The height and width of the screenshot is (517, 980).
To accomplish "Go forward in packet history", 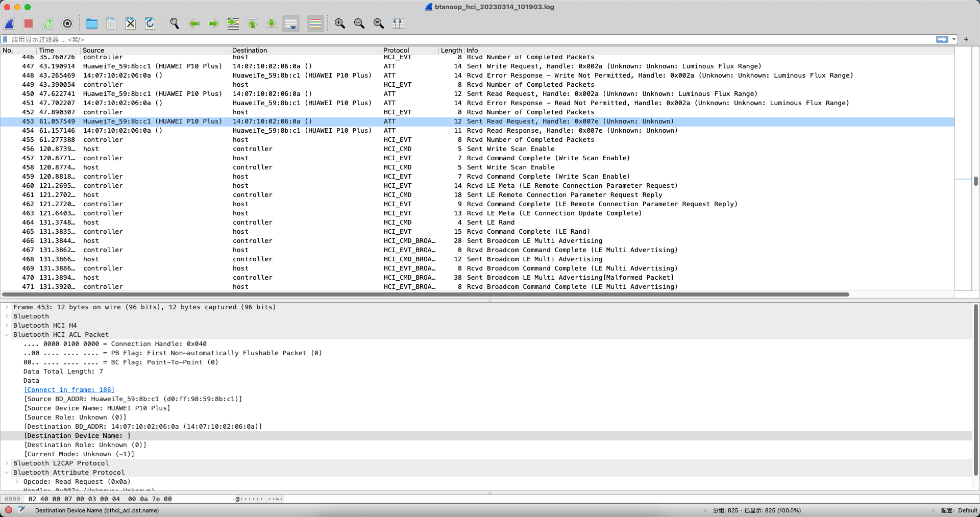I will pos(213,23).
